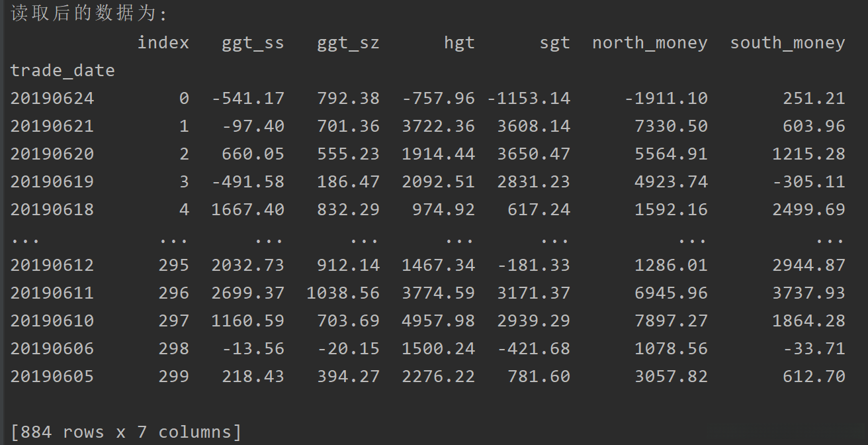The image size is (868, 445).
Task: Click the south_money column header
Action: (787, 43)
